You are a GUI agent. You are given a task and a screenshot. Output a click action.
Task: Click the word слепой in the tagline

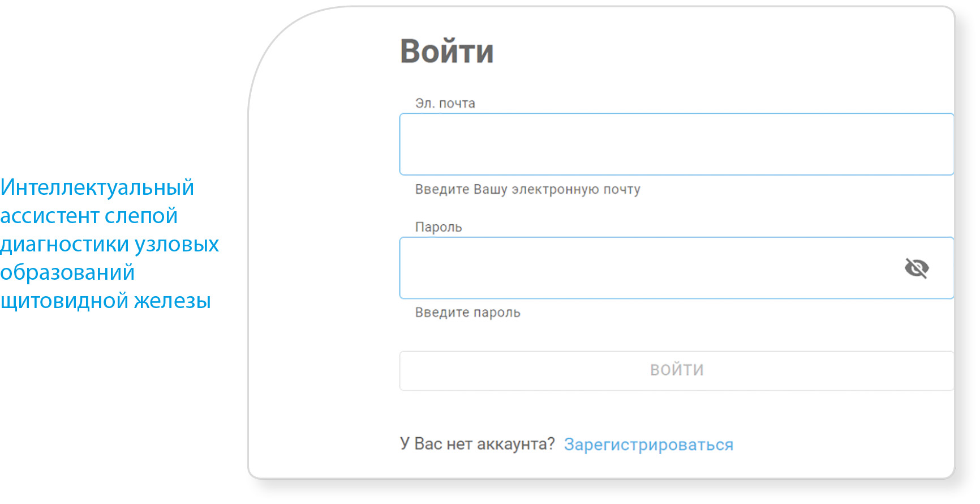[x=141, y=216]
